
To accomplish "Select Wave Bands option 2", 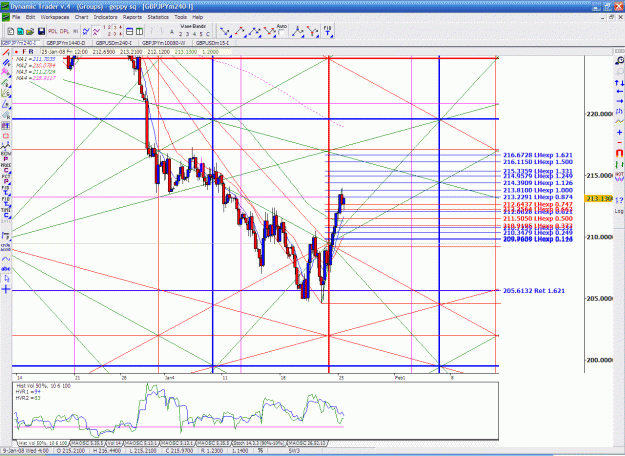I will (x=181, y=34).
